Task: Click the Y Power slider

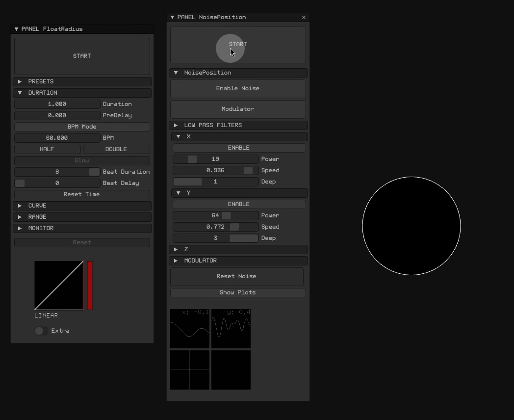Action: click(215, 215)
